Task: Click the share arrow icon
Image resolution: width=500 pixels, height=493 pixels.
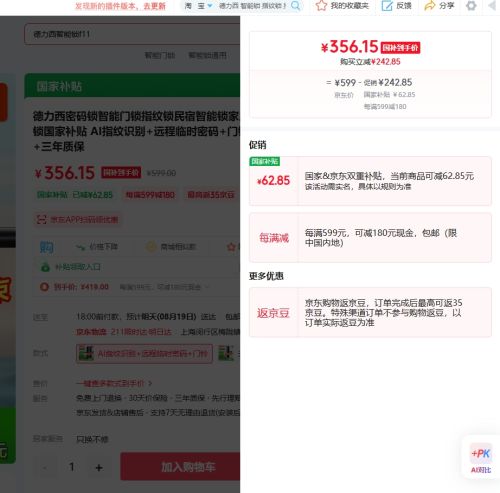Action: pos(430,6)
